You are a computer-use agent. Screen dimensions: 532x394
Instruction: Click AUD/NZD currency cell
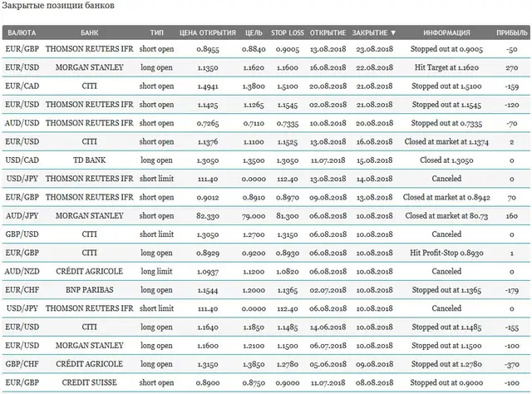(x=22, y=272)
